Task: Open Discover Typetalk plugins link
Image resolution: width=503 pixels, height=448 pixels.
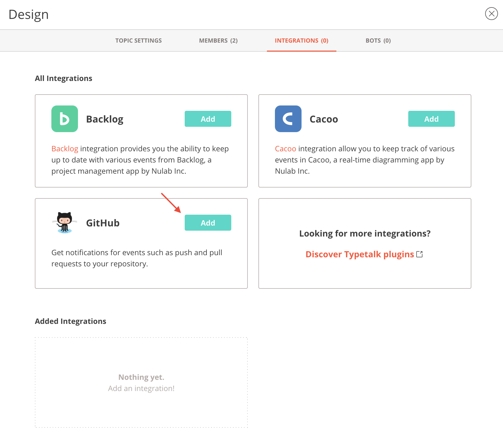Action: (360, 254)
